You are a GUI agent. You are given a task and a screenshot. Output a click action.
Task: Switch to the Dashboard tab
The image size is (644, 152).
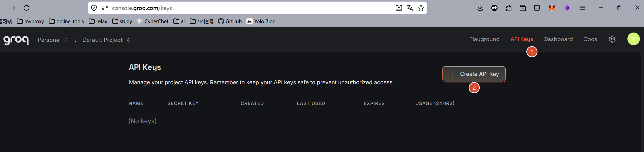[558, 39]
